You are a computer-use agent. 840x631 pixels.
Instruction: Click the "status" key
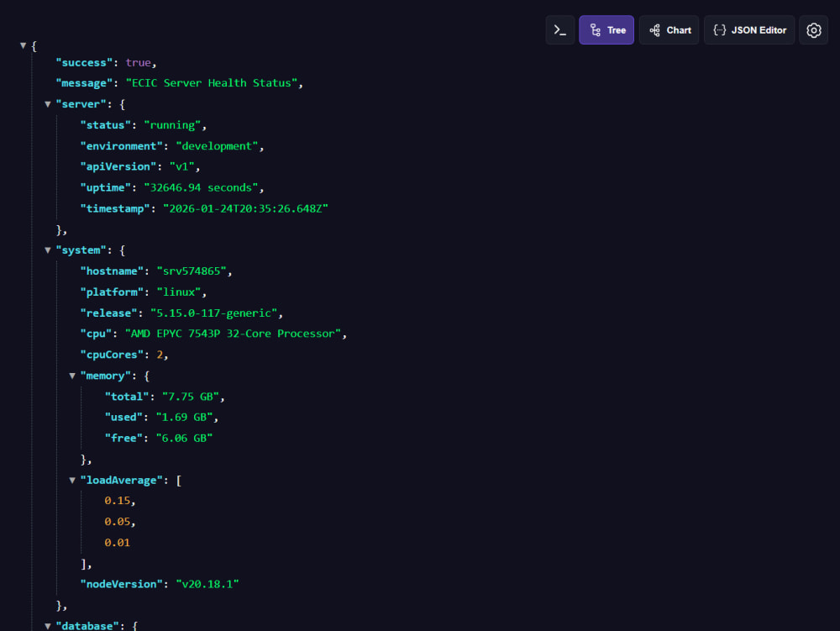point(106,125)
